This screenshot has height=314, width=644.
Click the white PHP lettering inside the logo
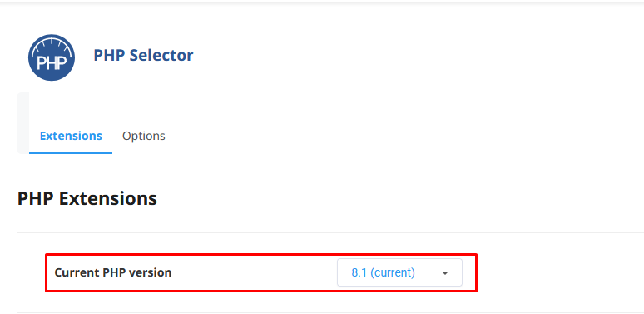[x=52, y=63]
